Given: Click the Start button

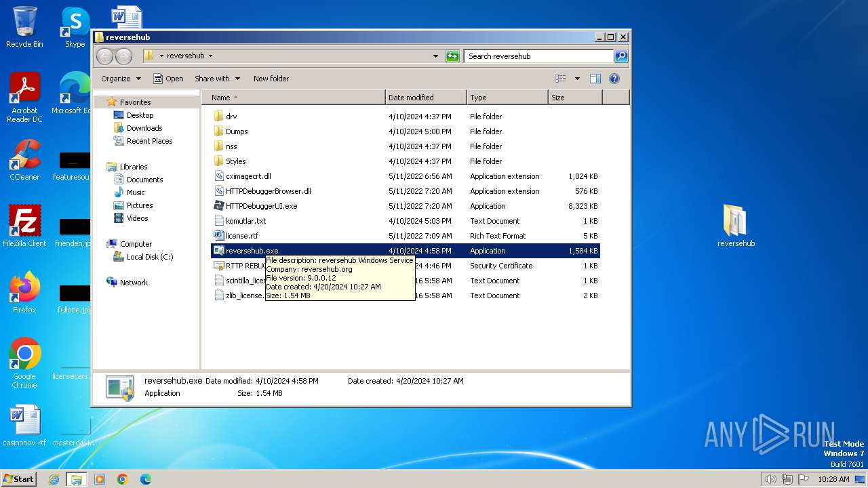Looking at the screenshot, I should point(18,479).
